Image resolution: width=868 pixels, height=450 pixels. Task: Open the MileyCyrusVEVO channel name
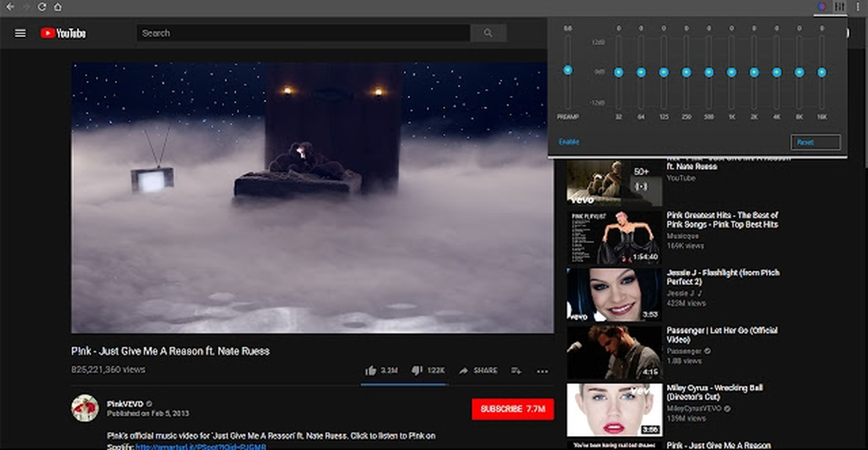click(694, 409)
